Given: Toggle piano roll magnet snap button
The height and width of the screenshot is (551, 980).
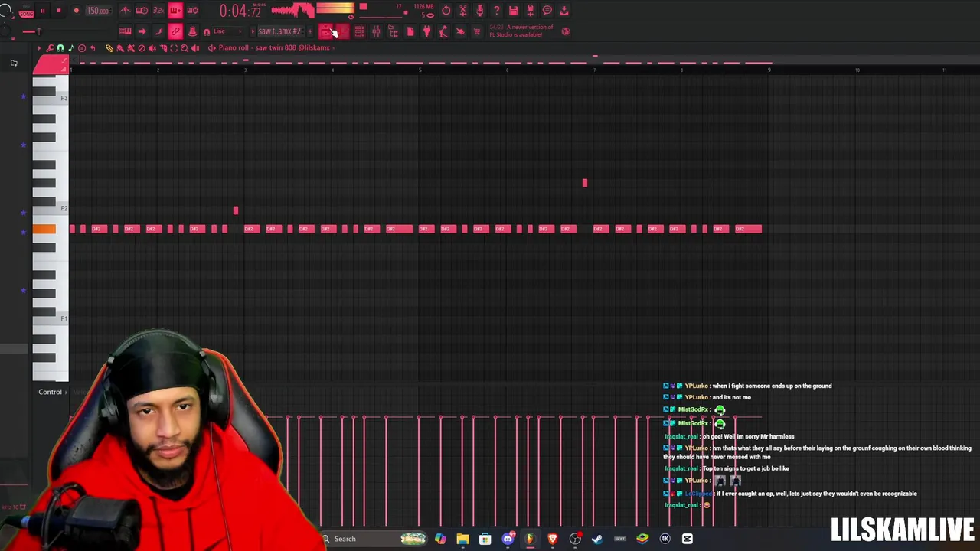Looking at the screenshot, I should pyautogui.click(x=60, y=47).
